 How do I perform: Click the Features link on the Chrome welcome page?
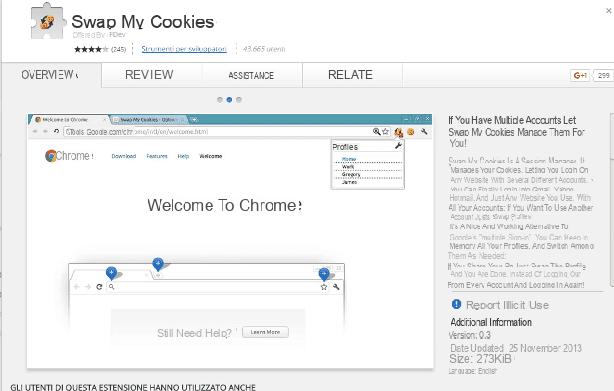coord(157,156)
